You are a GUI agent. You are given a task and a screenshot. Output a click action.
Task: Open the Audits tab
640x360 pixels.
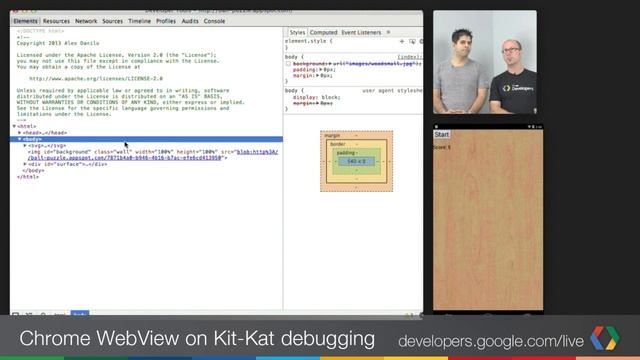click(190, 21)
